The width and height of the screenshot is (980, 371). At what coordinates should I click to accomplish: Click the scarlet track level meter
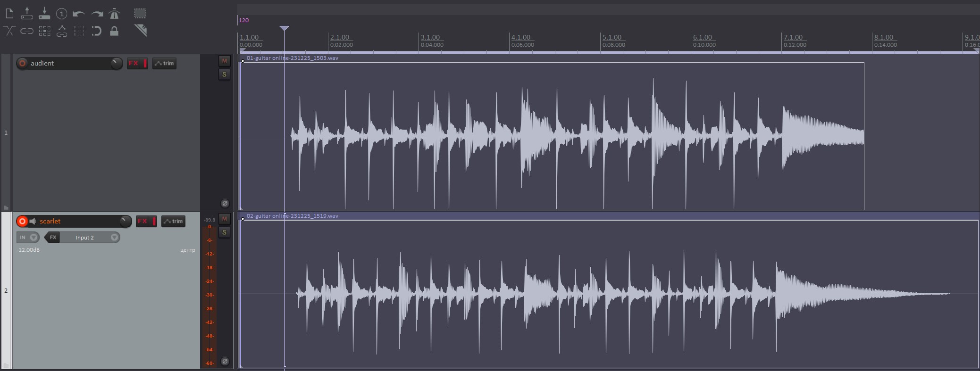click(x=209, y=296)
